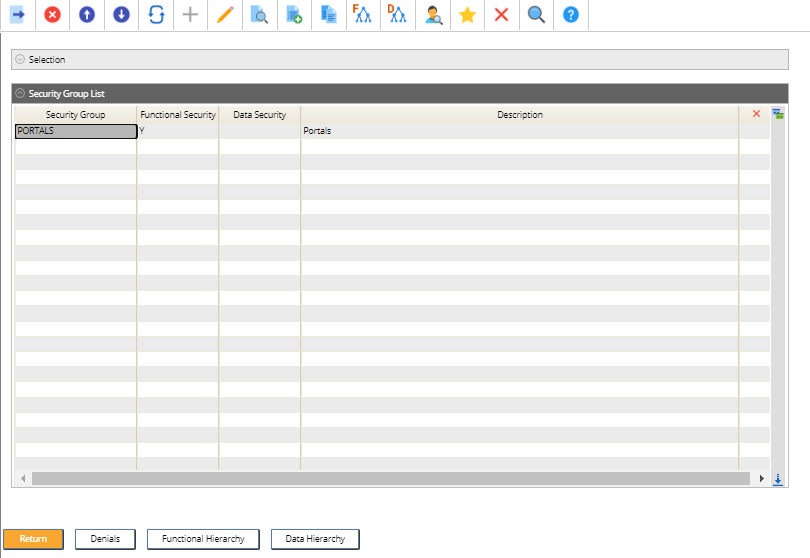Click the Functional Hierarchy button
The image size is (810, 558).
(x=203, y=539)
